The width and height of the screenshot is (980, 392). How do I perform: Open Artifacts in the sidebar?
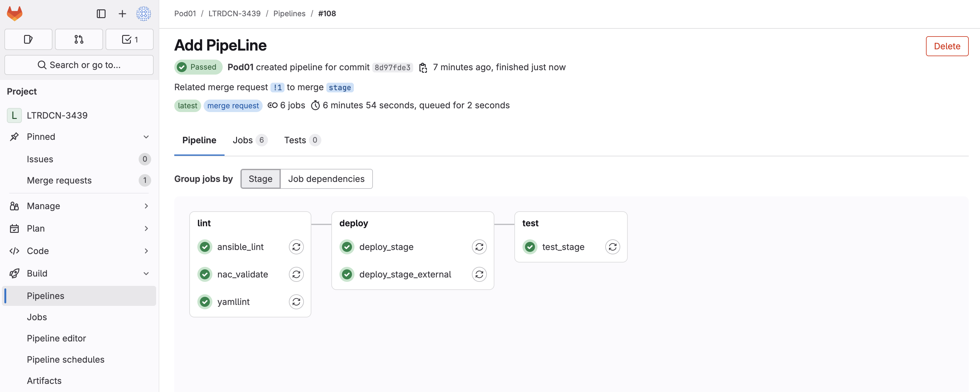79,380
